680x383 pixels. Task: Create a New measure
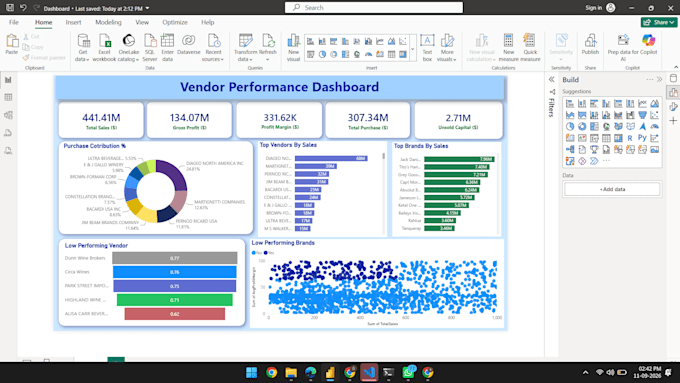508,48
